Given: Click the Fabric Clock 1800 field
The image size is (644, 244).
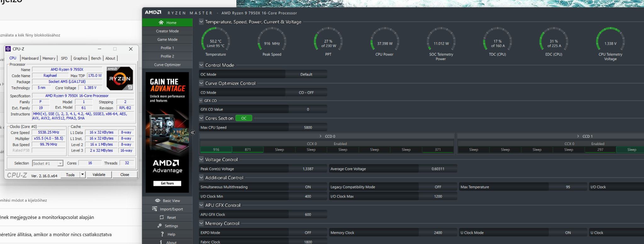Looking at the screenshot, I should pyautogui.click(x=308, y=241).
